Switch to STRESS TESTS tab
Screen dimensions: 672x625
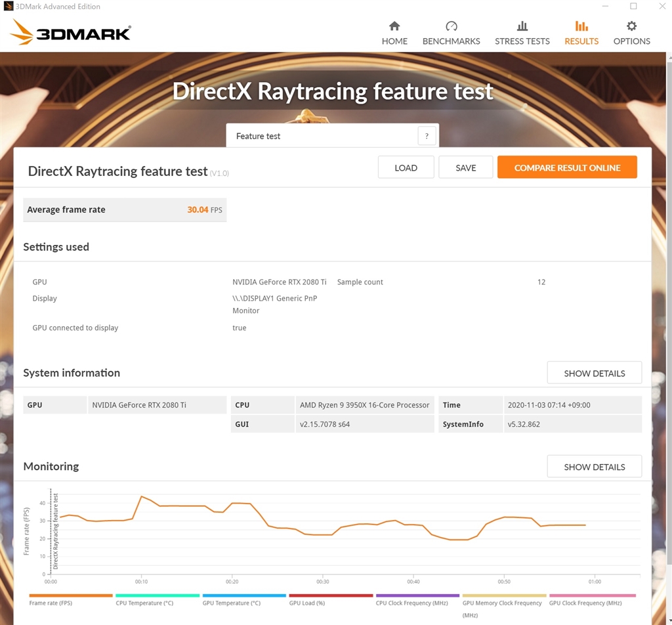click(522, 33)
